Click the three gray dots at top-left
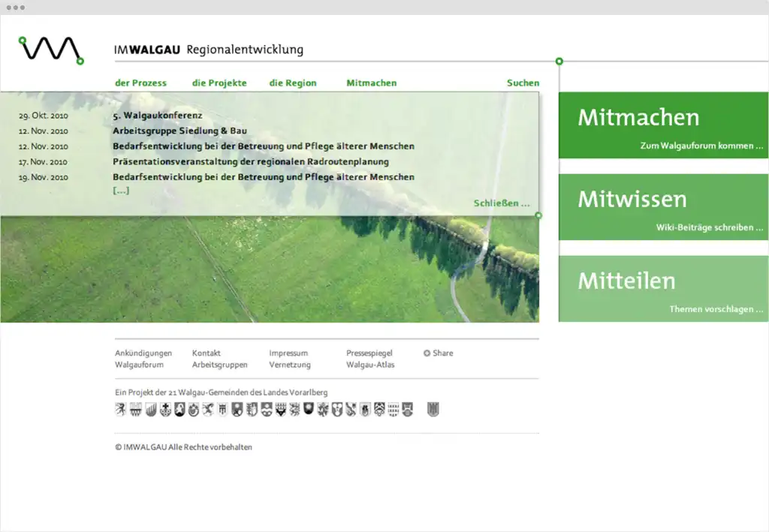Viewport: 769px width, 532px height. click(x=17, y=8)
